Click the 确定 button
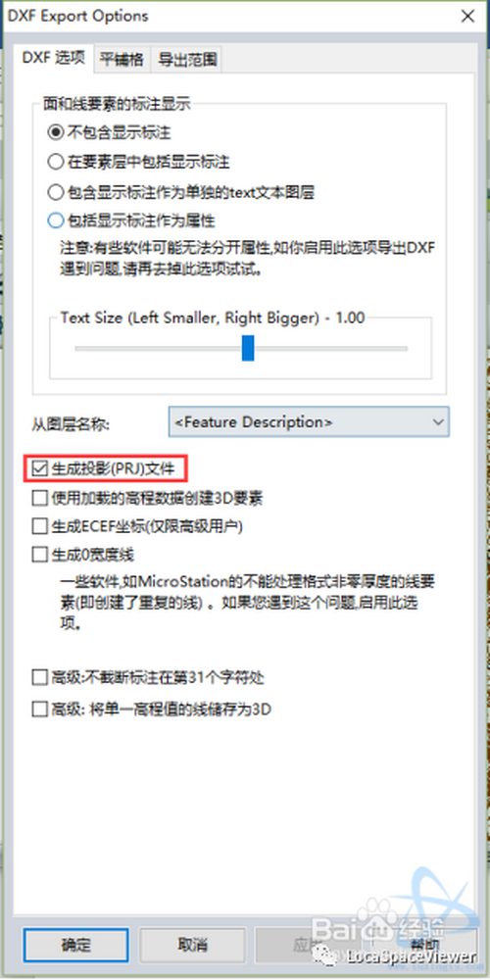 (75, 944)
